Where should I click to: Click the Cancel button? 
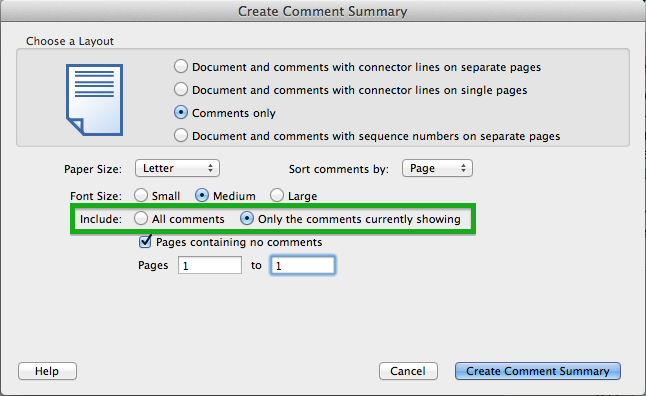click(408, 371)
